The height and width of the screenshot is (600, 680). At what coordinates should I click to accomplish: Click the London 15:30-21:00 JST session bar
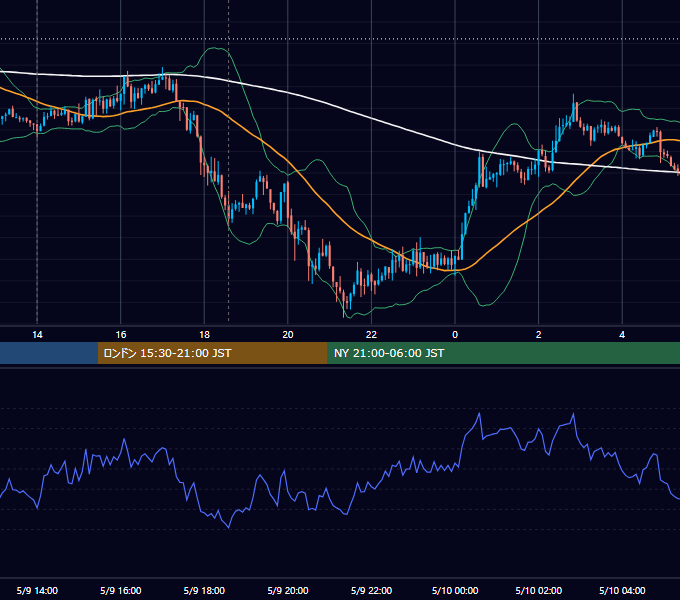pyautogui.click(x=212, y=353)
